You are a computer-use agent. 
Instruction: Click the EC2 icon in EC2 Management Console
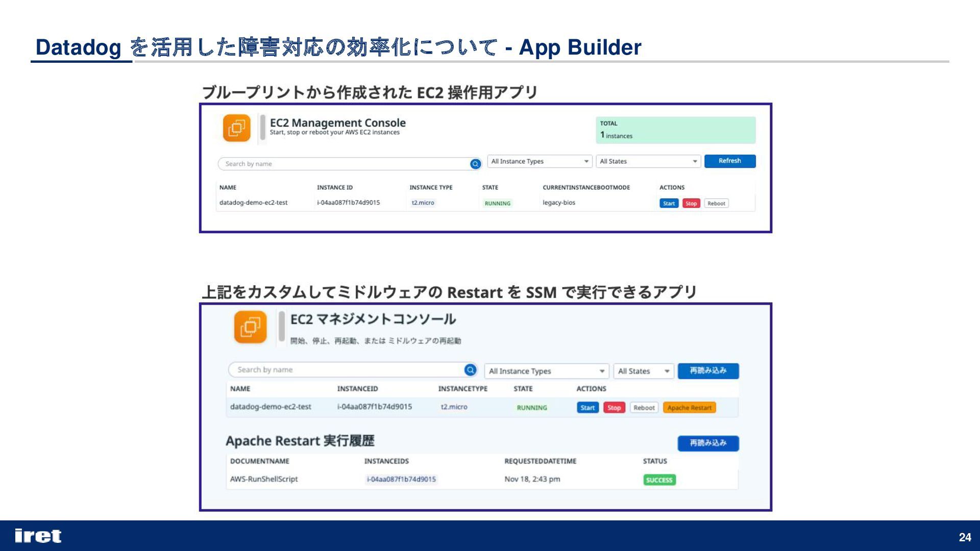pos(236,128)
